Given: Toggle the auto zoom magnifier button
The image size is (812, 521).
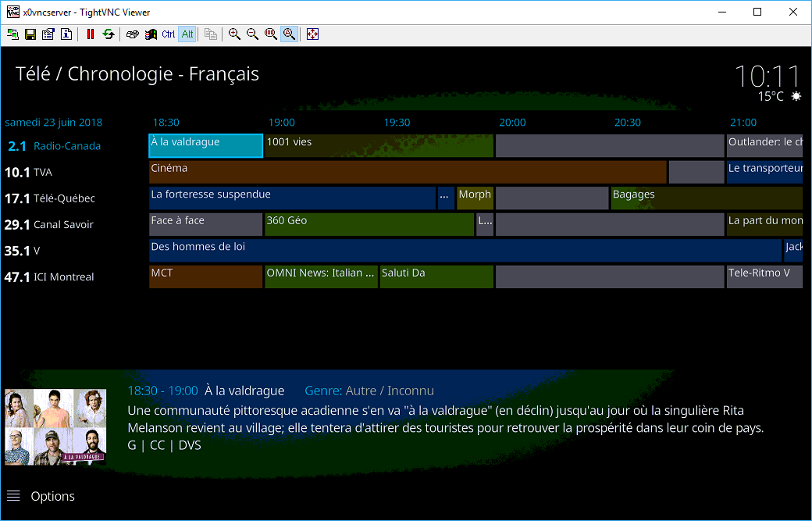Looking at the screenshot, I should click(x=289, y=34).
